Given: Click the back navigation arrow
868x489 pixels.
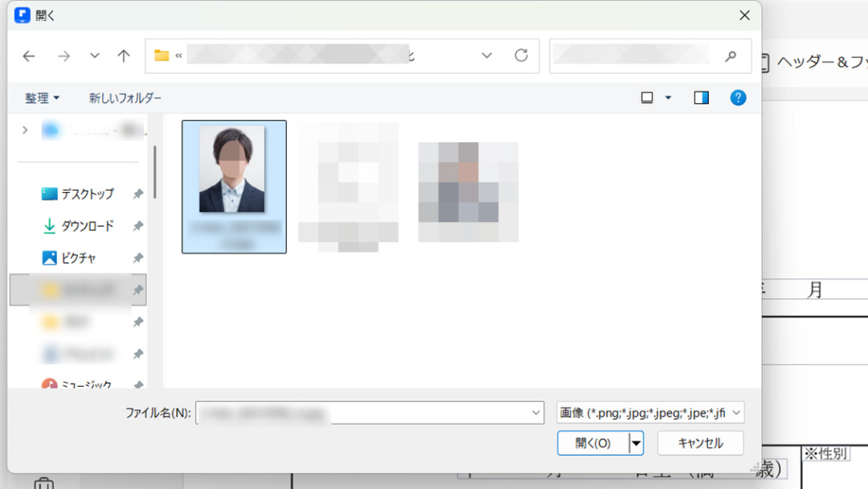Looking at the screenshot, I should tap(29, 55).
